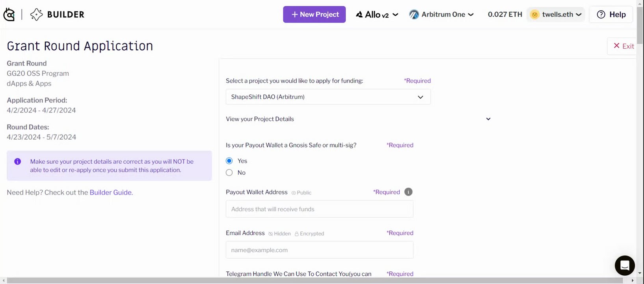Open the chat support bubble icon

[x=625, y=265]
